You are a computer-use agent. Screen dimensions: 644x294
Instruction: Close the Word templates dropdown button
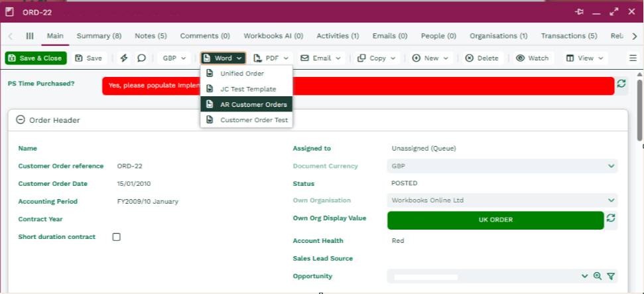[x=223, y=58]
